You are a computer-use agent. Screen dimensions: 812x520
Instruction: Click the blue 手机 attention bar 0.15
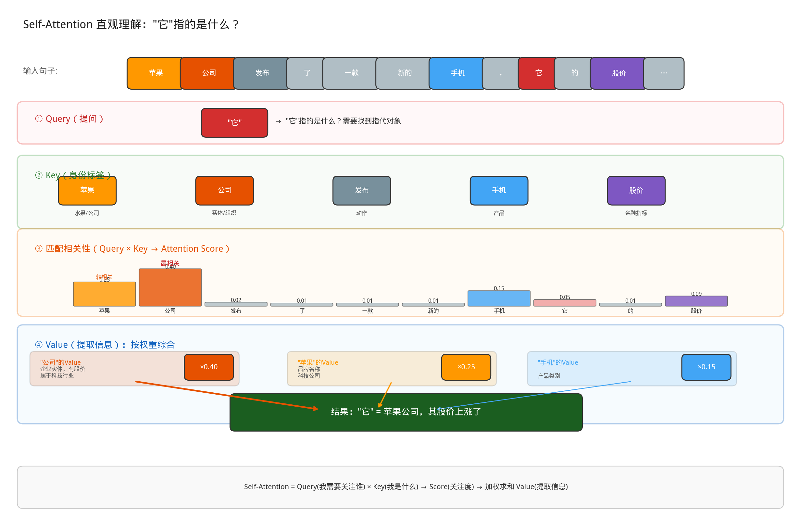point(499,299)
